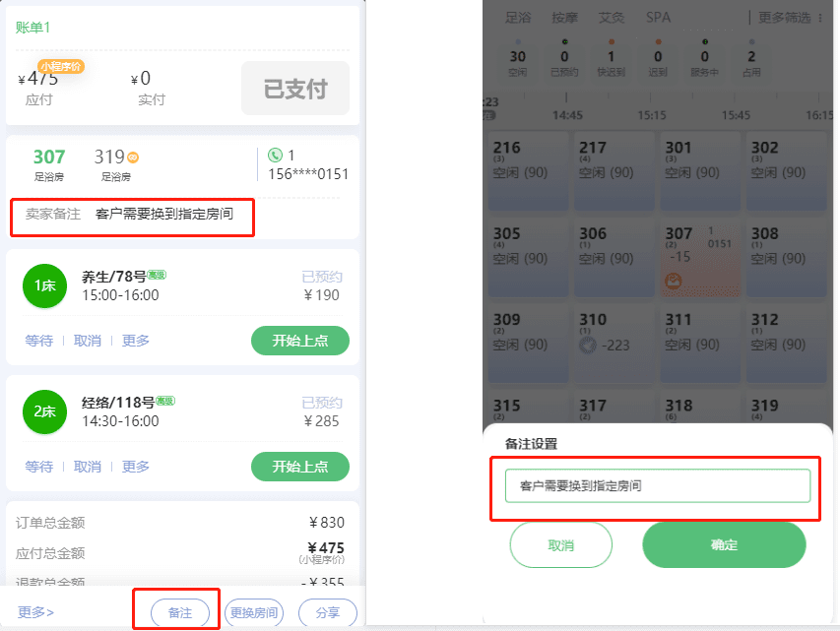Click the 等待 link for 1床

(39, 341)
